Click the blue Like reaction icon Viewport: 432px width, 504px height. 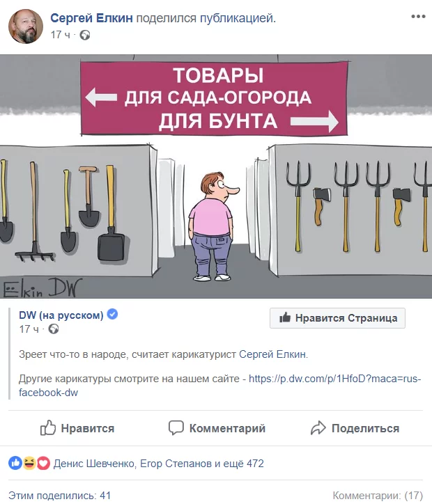click(15, 463)
